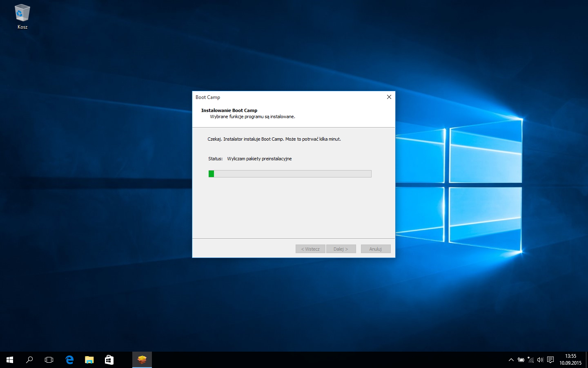Screen dimensions: 588x368
Task: Click the Dalej (Next) button
Action: point(341,249)
